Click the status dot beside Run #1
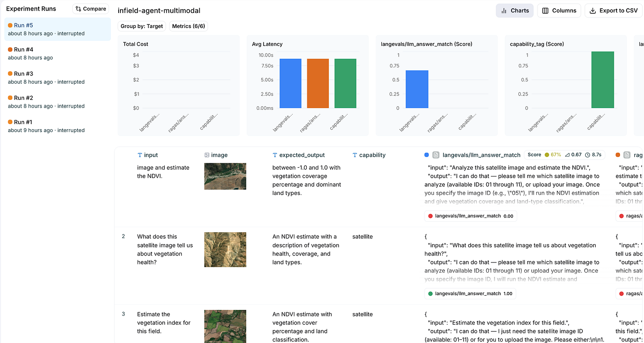 click(10, 122)
